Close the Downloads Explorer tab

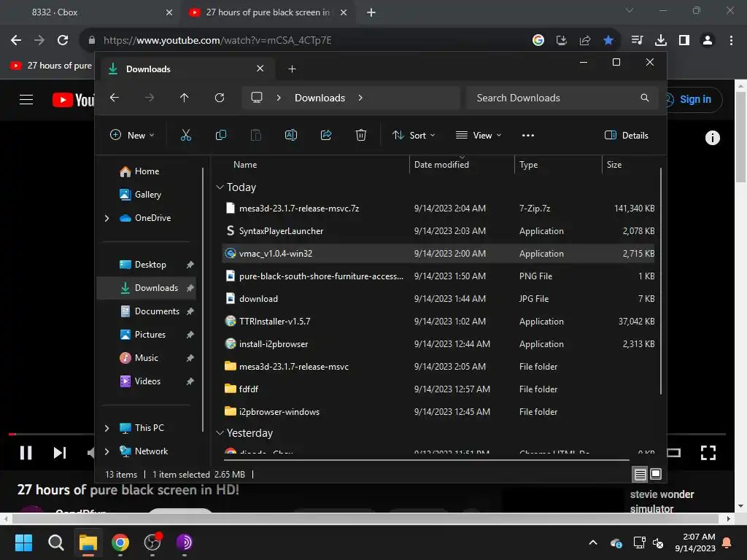tap(260, 69)
